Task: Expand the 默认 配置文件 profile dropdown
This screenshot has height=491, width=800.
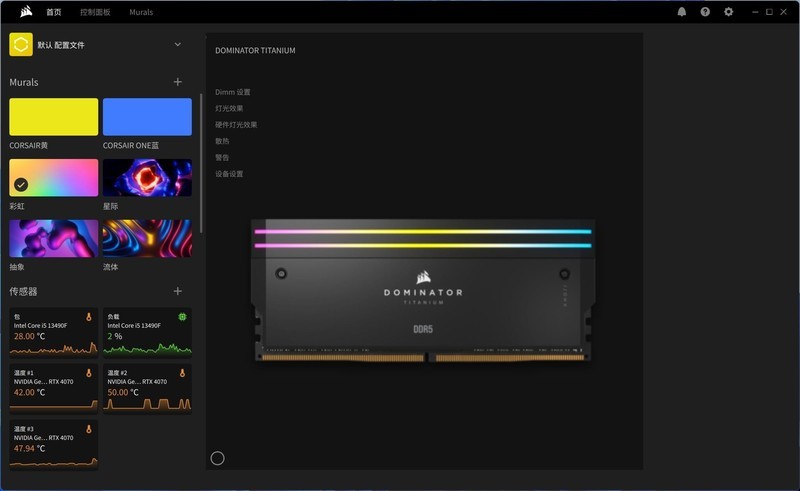Action: pos(178,44)
